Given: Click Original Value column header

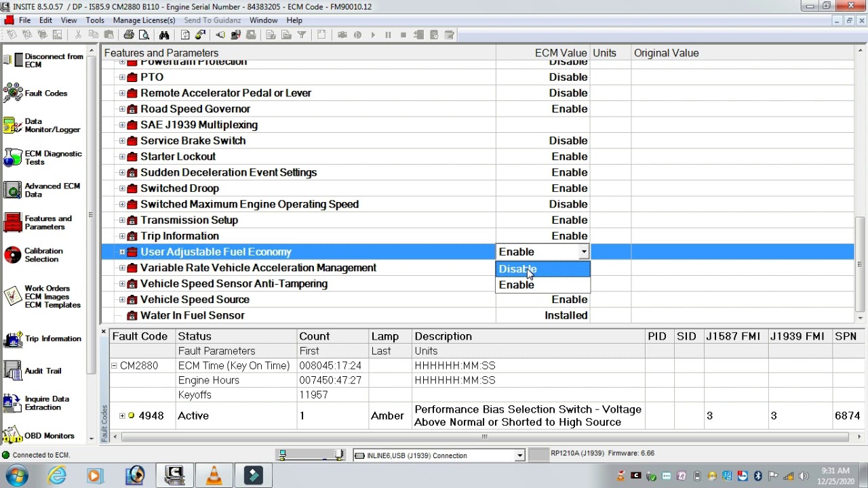Looking at the screenshot, I should coord(743,53).
